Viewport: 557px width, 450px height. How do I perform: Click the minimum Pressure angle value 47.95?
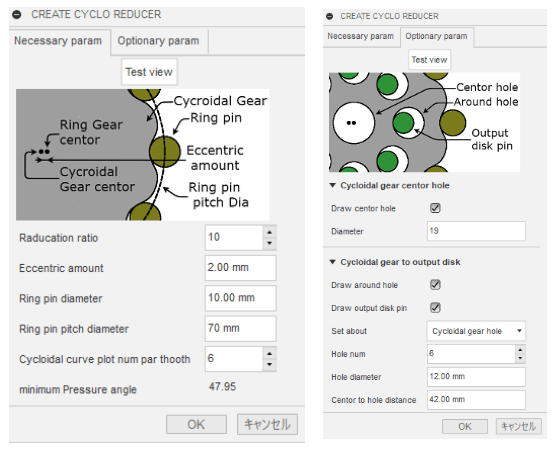(x=222, y=386)
